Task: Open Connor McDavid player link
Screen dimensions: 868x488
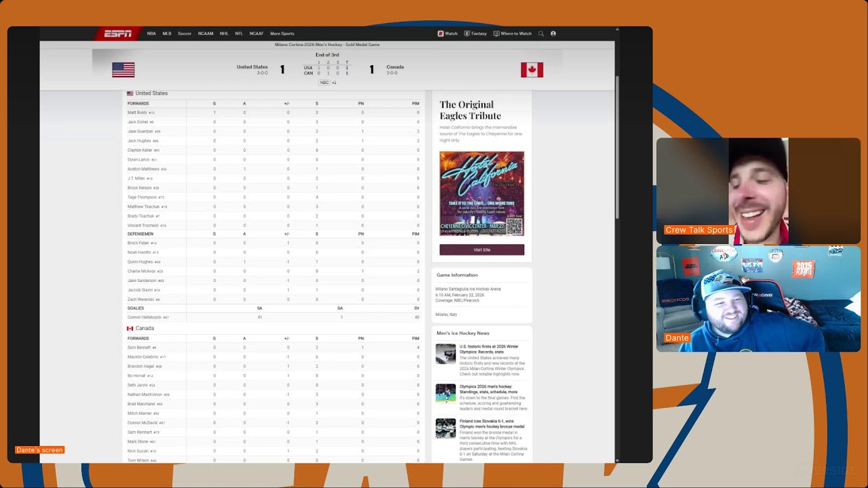Action: click(x=142, y=423)
